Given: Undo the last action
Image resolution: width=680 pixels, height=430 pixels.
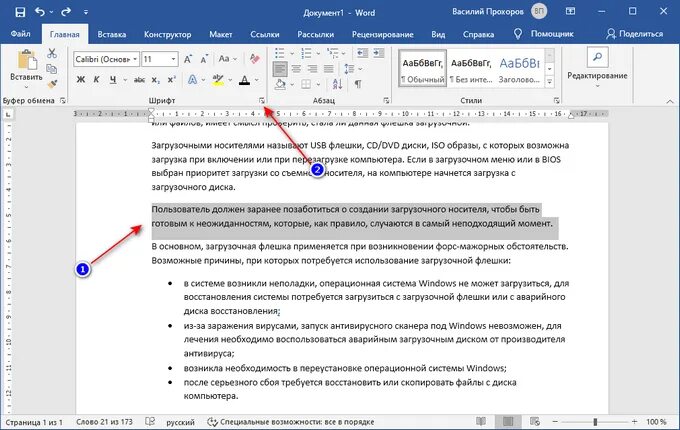Looking at the screenshot, I should click(x=40, y=12).
